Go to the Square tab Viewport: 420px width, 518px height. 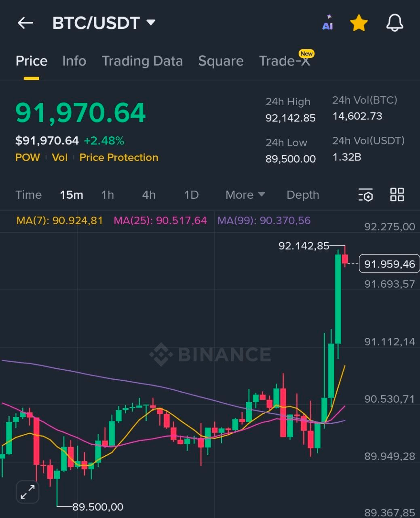tap(221, 61)
